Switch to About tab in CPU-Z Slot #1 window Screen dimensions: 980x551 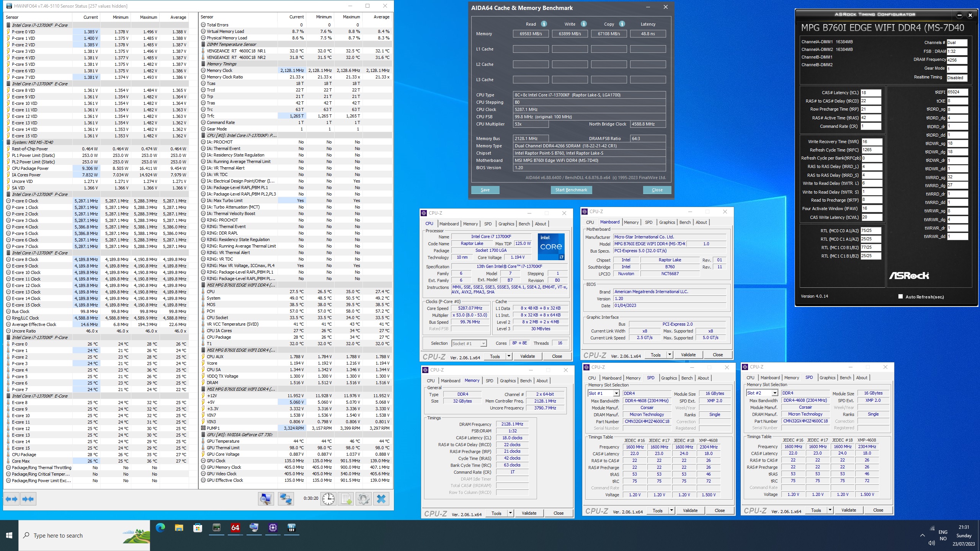(703, 378)
